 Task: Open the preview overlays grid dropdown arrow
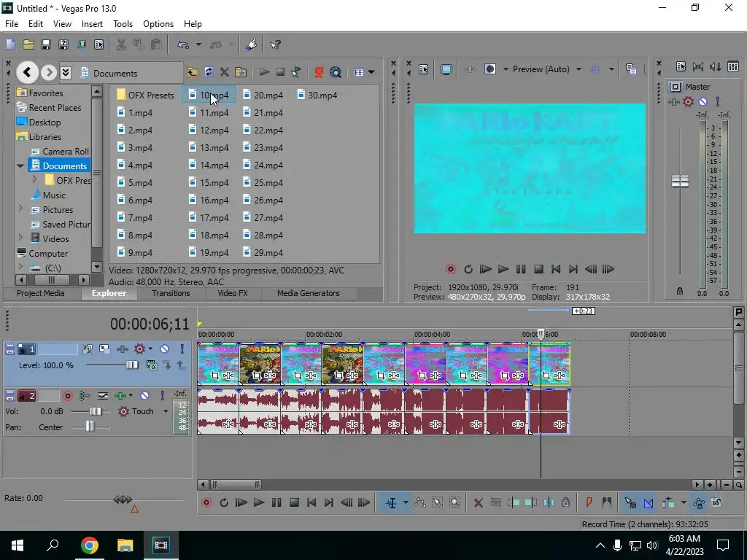(x=611, y=69)
